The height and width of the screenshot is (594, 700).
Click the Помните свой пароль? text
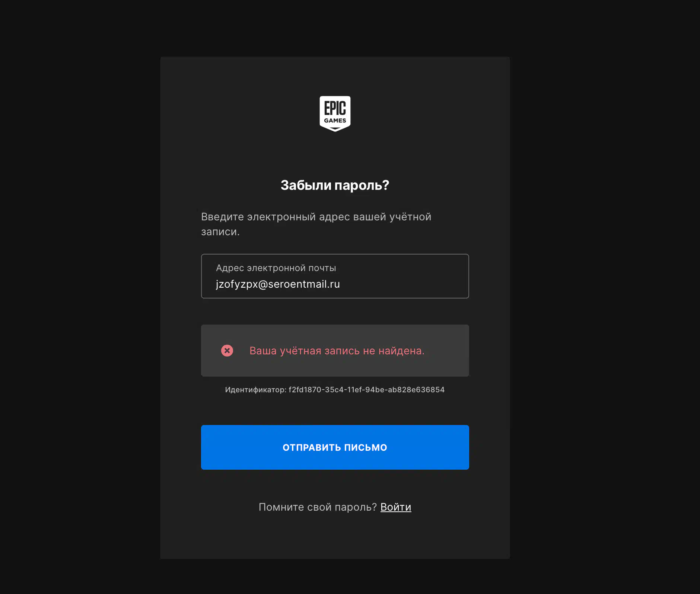tap(318, 507)
